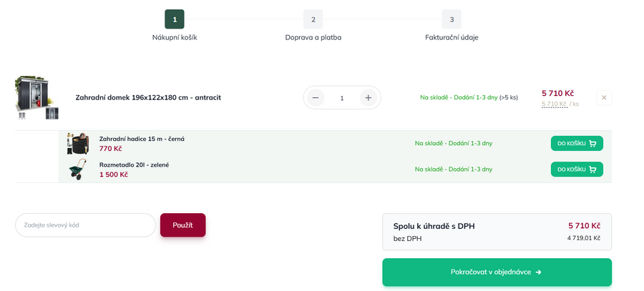Decrease garden shed quantity with minus button
This screenshot has width=644, height=291.
tap(316, 98)
